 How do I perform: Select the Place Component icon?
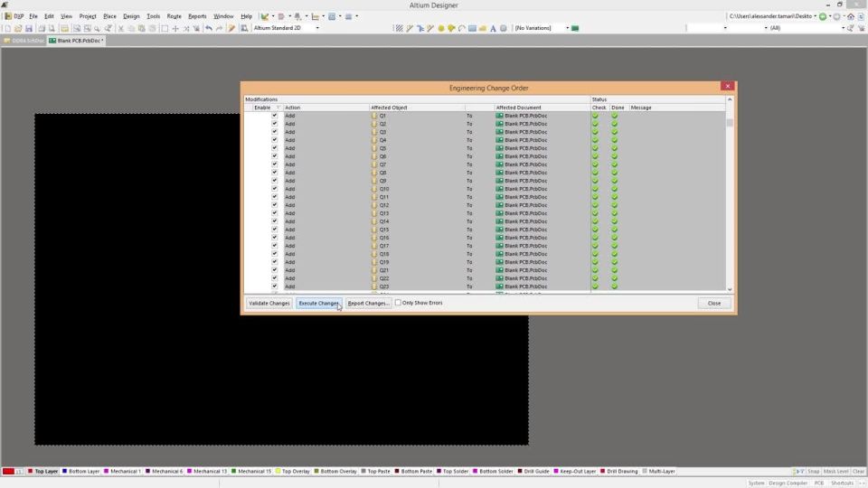click(x=504, y=28)
